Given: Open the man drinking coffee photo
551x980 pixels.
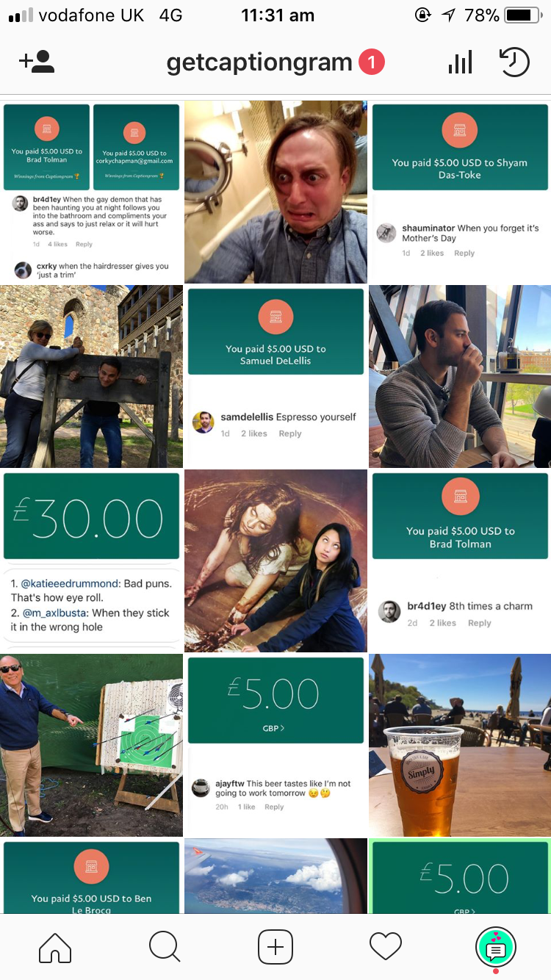Looking at the screenshot, I should 460,376.
